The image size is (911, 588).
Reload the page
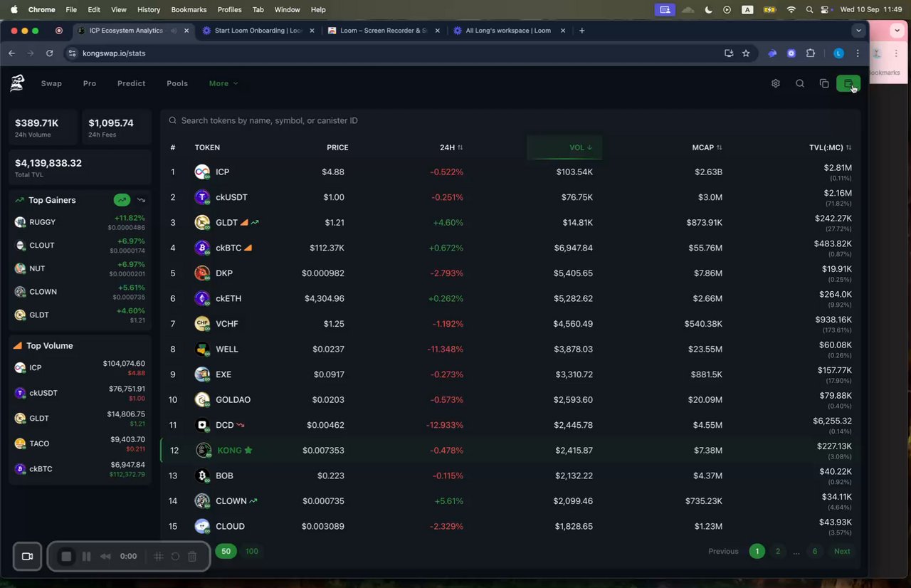click(49, 53)
